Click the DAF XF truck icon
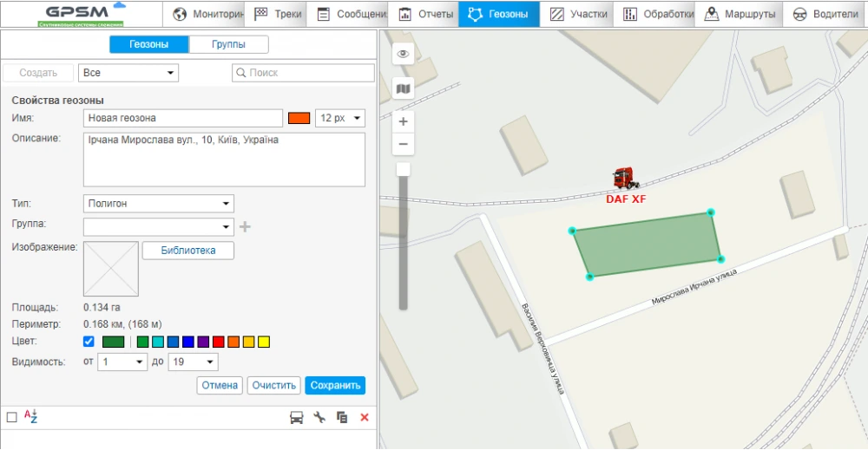868x450 pixels. click(x=625, y=179)
